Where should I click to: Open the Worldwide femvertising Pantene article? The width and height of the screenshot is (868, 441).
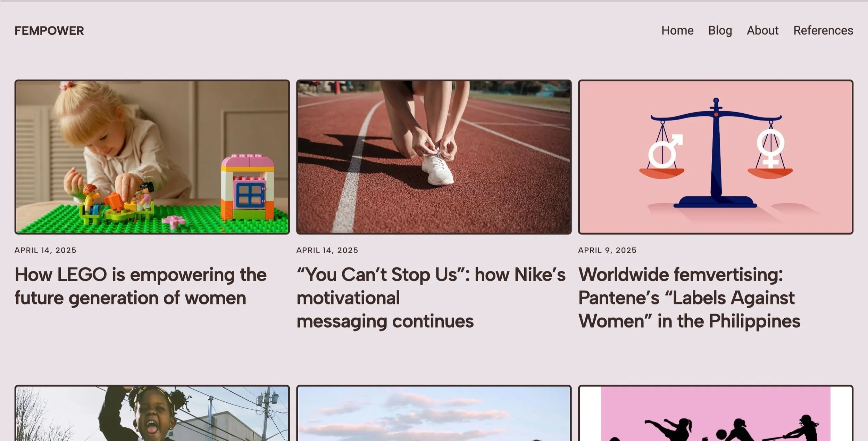(x=689, y=297)
